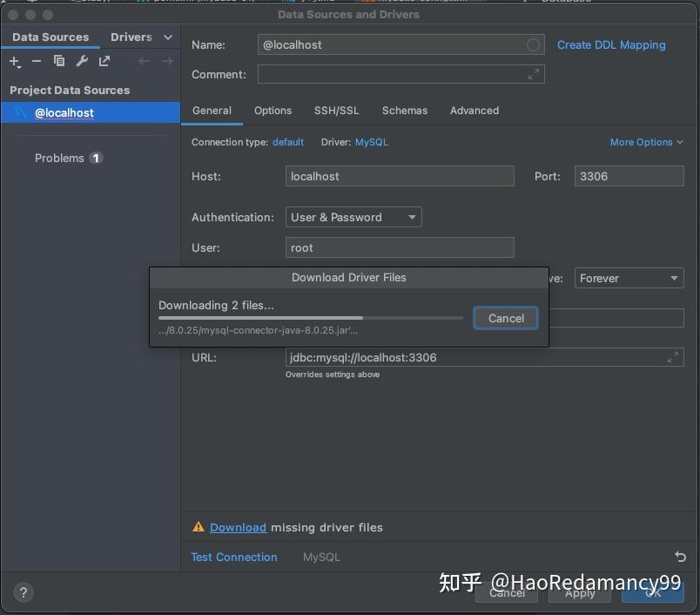Screen dimensions: 700x615
Task: Open the Advanced tab
Action: click(x=475, y=111)
